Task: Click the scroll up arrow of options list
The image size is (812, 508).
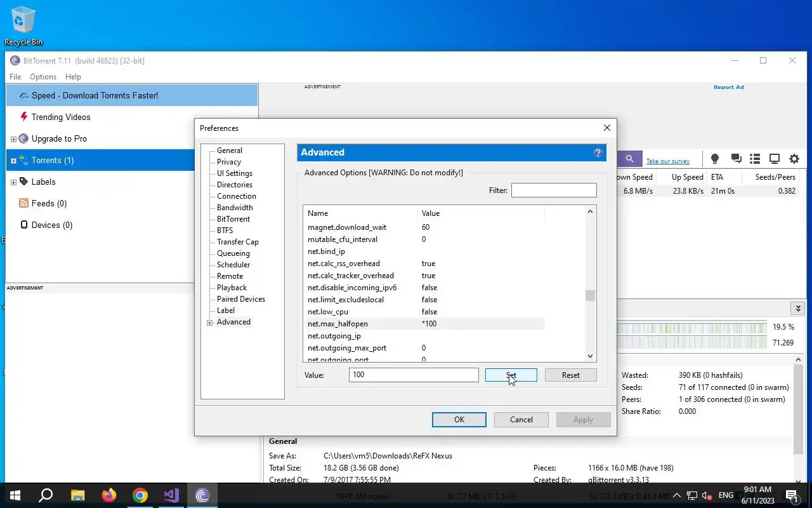Action: click(590, 211)
